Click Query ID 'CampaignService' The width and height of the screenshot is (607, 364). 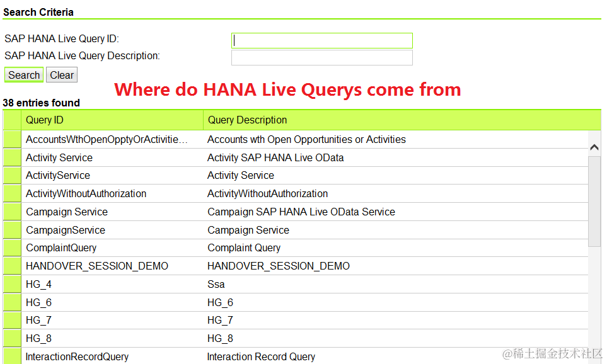click(66, 230)
